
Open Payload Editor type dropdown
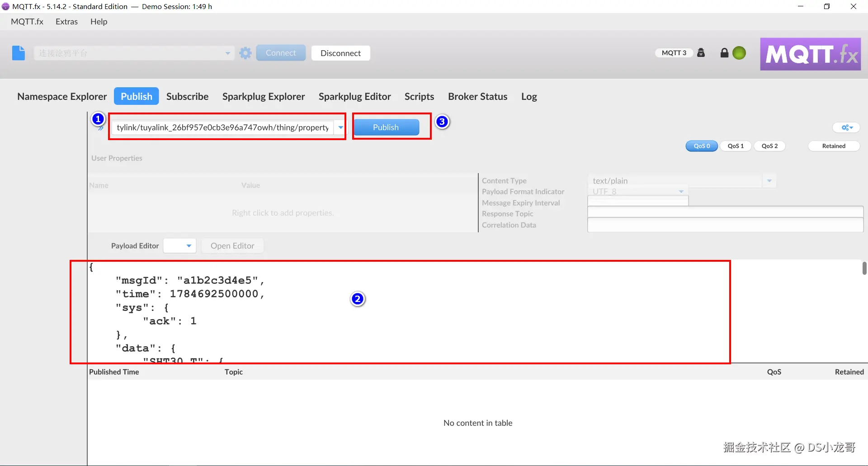tap(179, 246)
